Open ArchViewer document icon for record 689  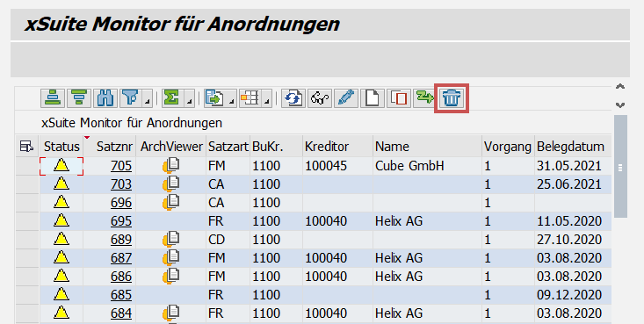[170, 239]
